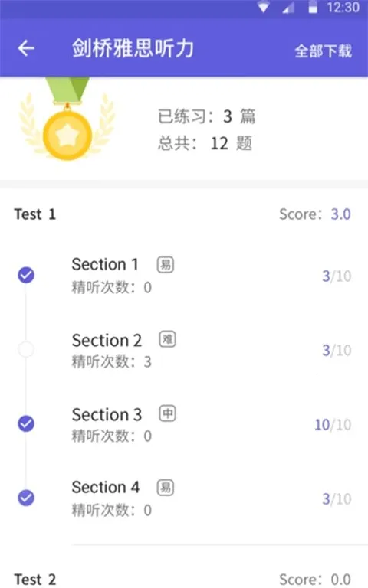Tap the 难 difficulty tag on Section 2
Viewport: 368px width, 588px height.
pos(167,339)
